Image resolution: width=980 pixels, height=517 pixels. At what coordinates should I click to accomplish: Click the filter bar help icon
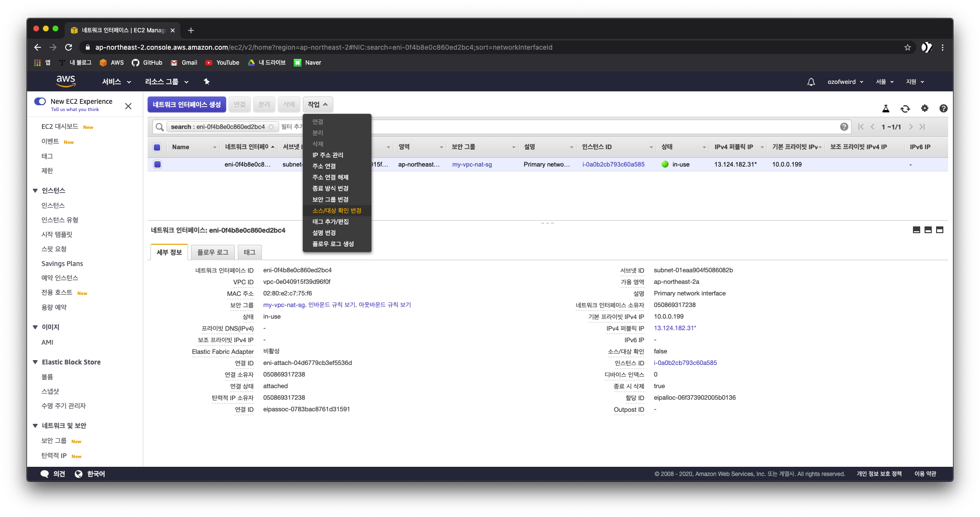(x=844, y=127)
